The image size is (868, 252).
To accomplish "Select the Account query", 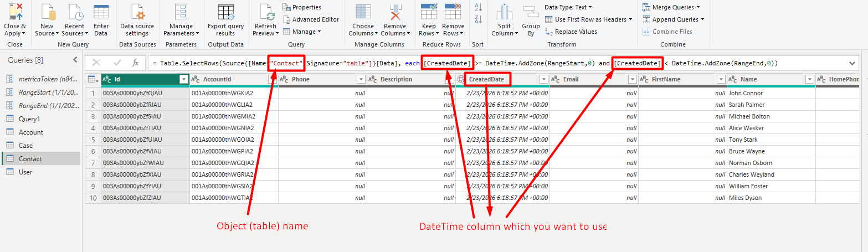I will (31, 132).
